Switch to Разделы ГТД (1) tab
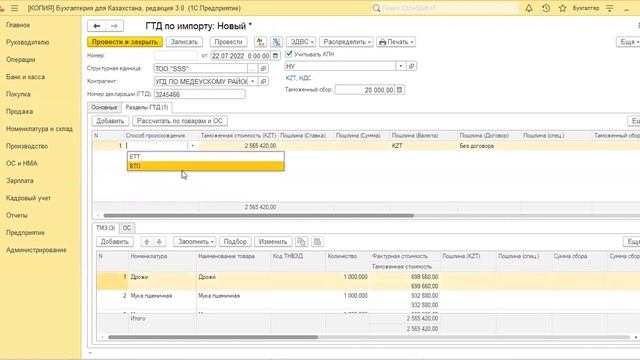The width and height of the screenshot is (640, 360). point(147,107)
